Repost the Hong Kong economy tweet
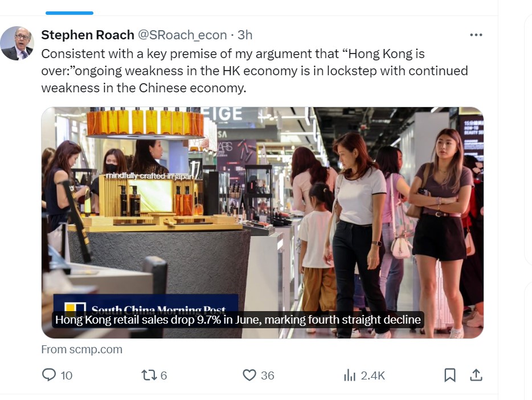Viewport: 532px width, 400px height. click(148, 375)
